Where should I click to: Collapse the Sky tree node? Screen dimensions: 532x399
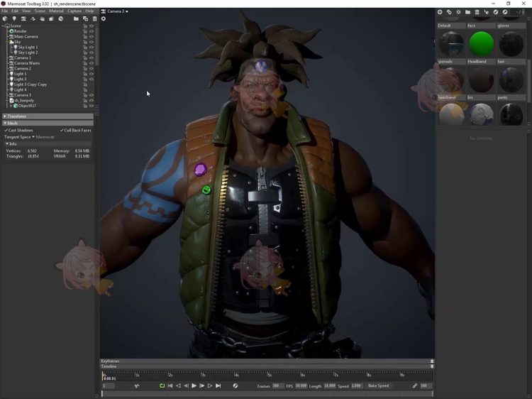click(x=7, y=42)
